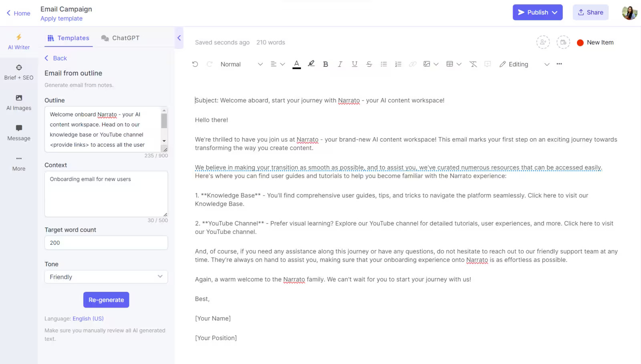This screenshot has height=364, width=641.
Task: Click the undo icon in editor toolbar
Action: pos(195,64)
